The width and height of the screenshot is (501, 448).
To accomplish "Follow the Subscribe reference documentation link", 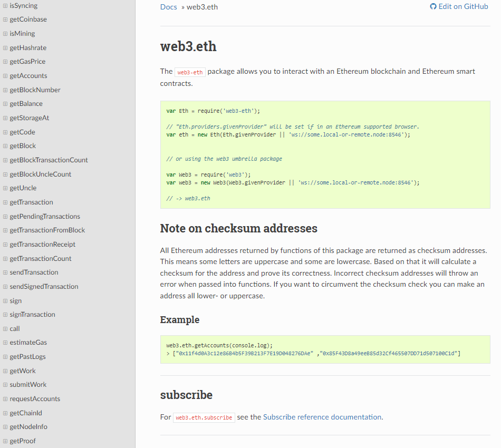I will (323, 417).
